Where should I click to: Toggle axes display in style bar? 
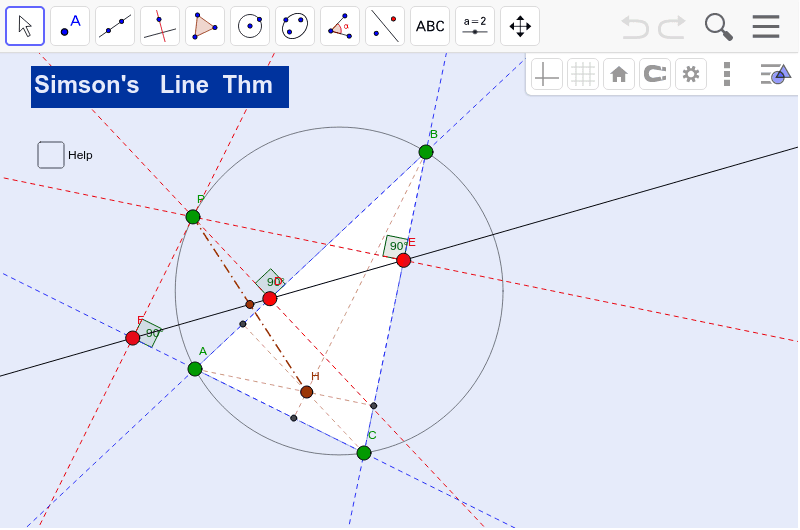coord(546,74)
